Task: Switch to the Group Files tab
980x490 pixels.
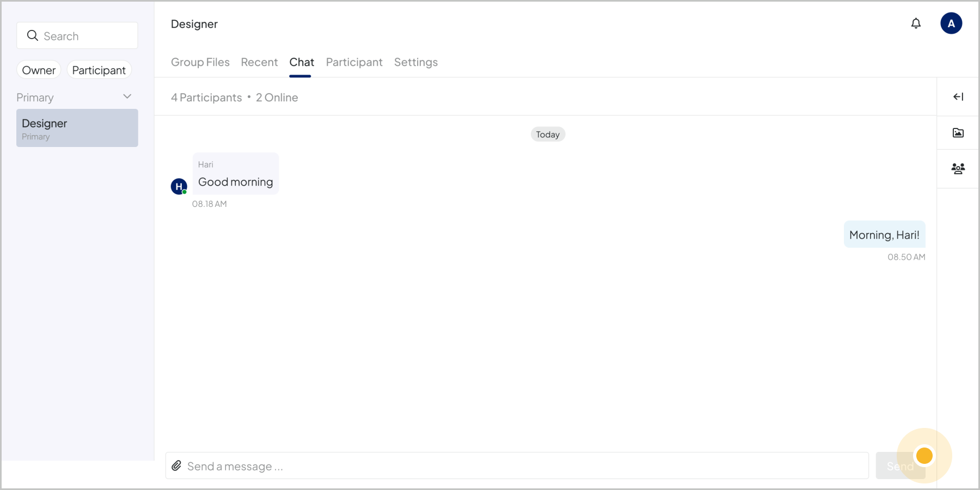Action: tap(200, 63)
